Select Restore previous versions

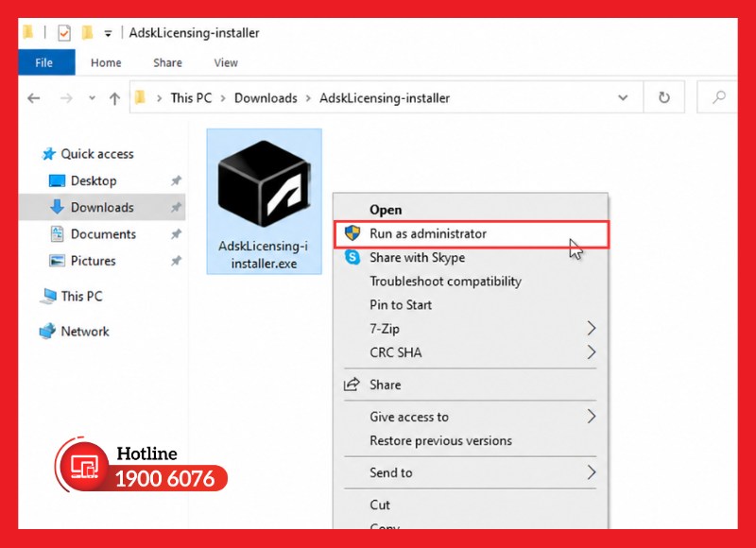point(471,440)
